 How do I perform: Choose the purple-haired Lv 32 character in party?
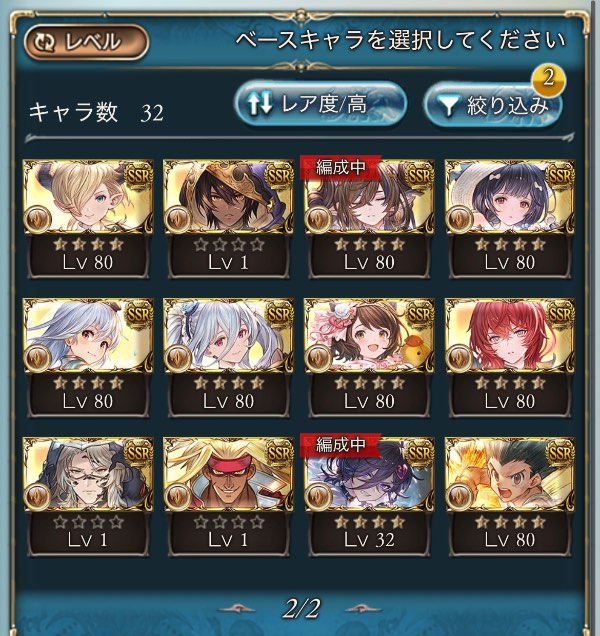(x=369, y=497)
